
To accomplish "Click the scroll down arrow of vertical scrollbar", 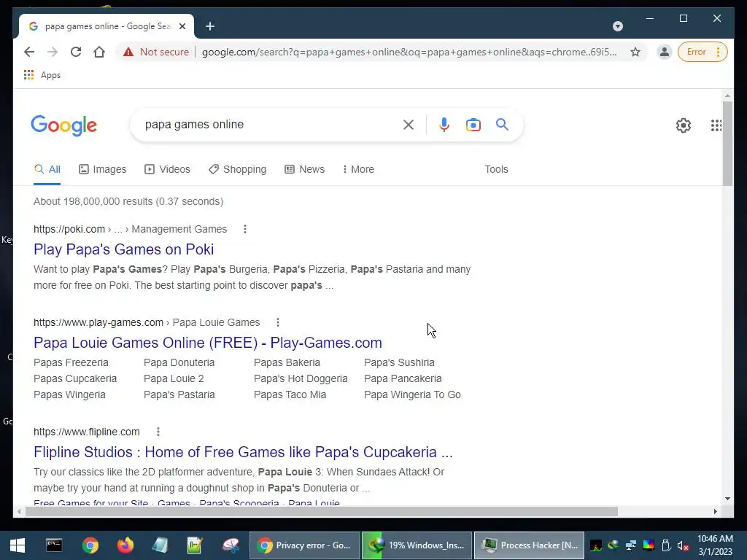I will point(727,499).
